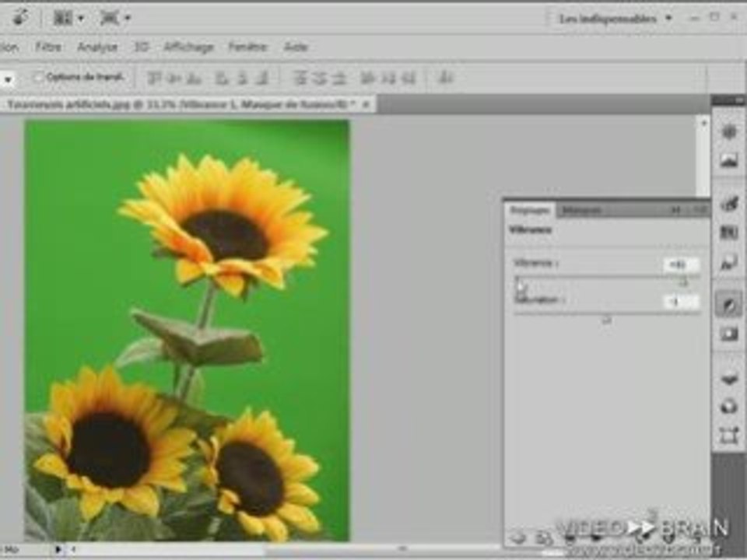
Task: Open the Styles panel icon in dock
Action: click(x=729, y=262)
